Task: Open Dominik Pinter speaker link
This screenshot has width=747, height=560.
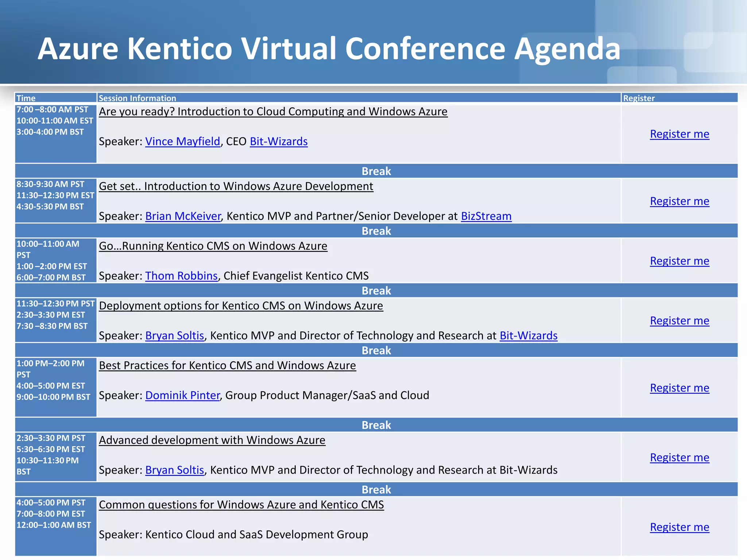Action: (x=182, y=396)
